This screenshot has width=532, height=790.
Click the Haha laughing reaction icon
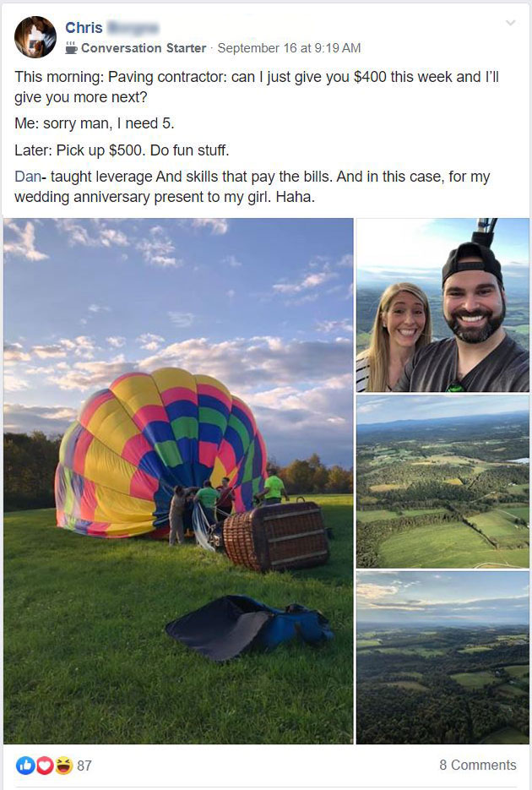coord(63,765)
